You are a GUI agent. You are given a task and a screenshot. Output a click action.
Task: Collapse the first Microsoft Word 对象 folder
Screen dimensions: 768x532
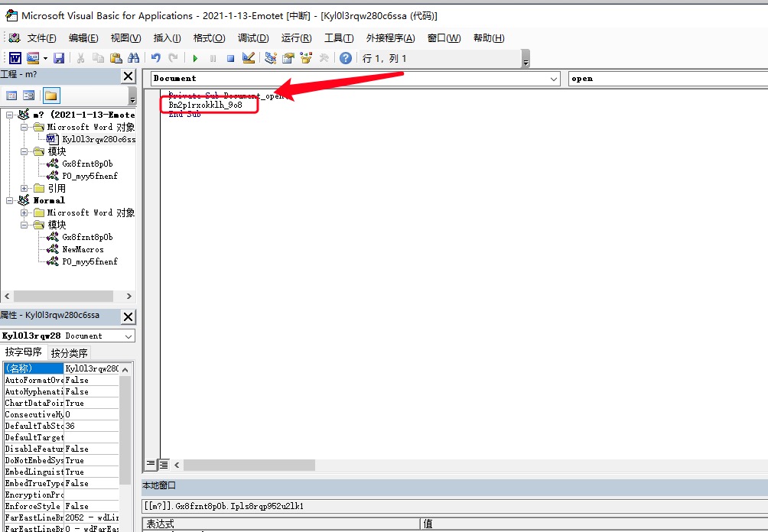click(24, 127)
